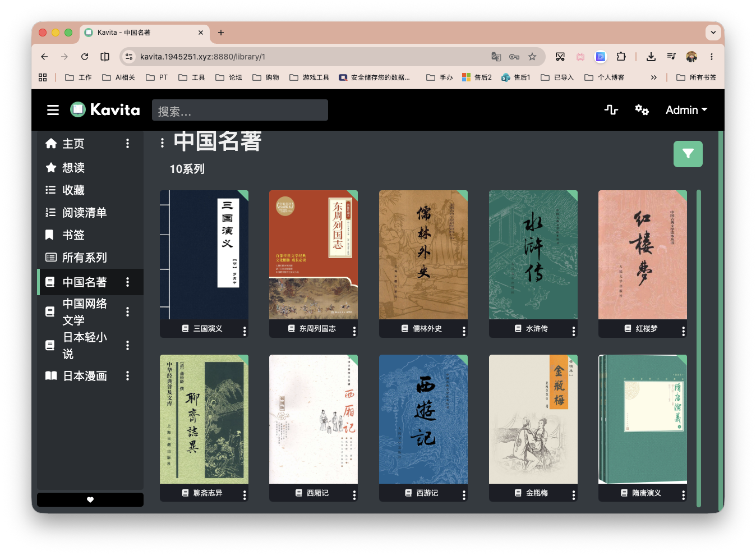Open library actions menu beside 中国名著 title
This screenshot has height=555, width=756.
(162, 143)
